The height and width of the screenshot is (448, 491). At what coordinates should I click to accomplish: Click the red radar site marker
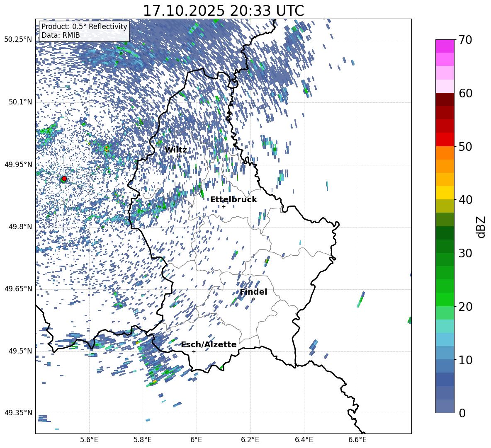(x=64, y=179)
